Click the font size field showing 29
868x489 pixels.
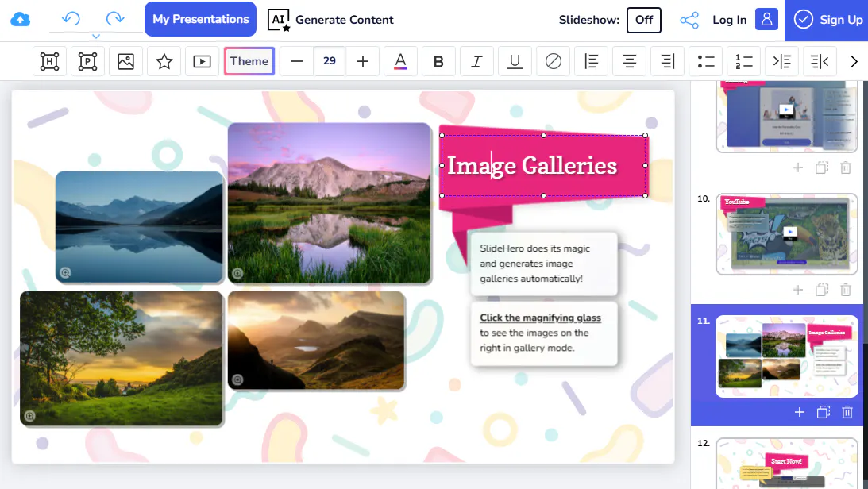click(x=330, y=61)
